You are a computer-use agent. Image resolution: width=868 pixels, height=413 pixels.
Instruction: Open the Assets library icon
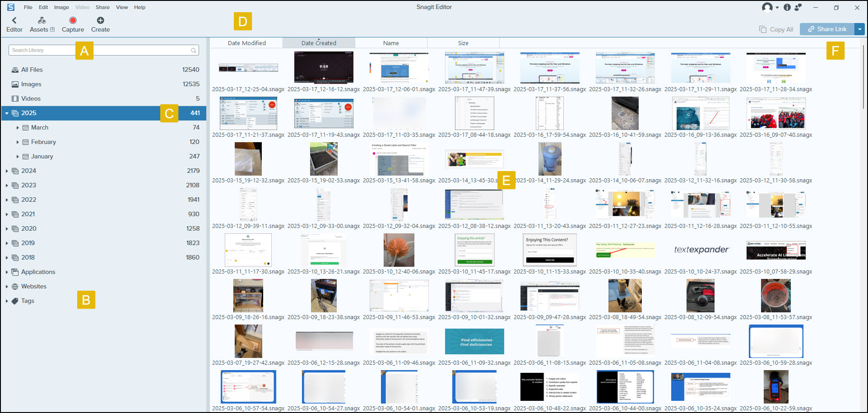click(42, 20)
